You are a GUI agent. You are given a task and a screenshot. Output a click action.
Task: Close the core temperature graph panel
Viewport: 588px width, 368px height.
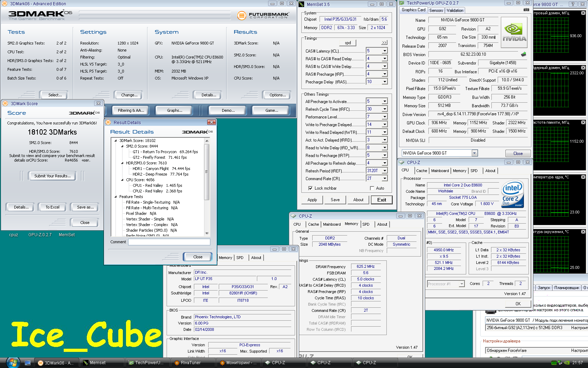(x=583, y=177)
